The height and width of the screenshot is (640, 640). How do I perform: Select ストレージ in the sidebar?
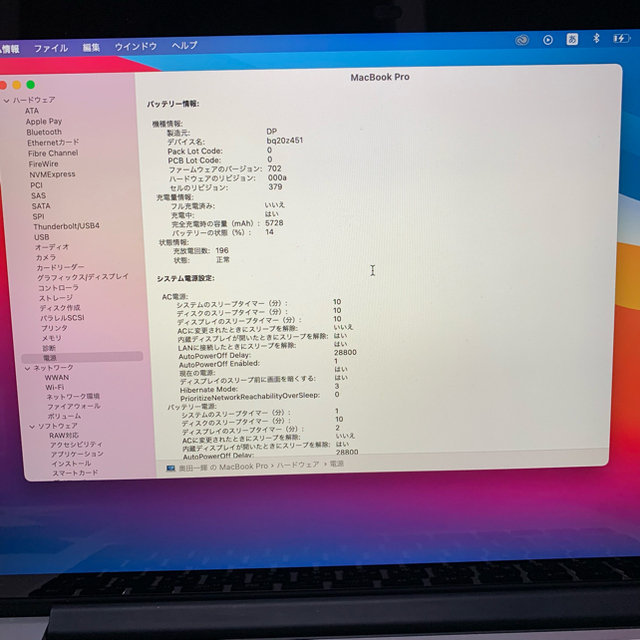click(56, 298)
